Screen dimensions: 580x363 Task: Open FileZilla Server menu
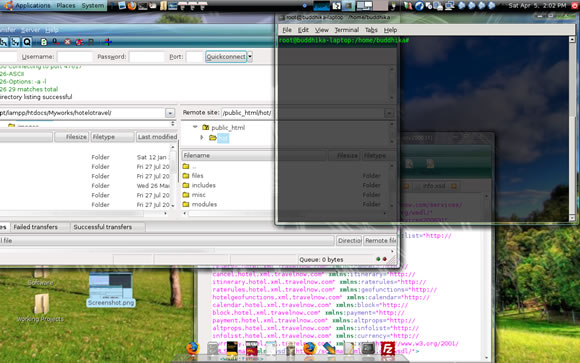[31, 30]
